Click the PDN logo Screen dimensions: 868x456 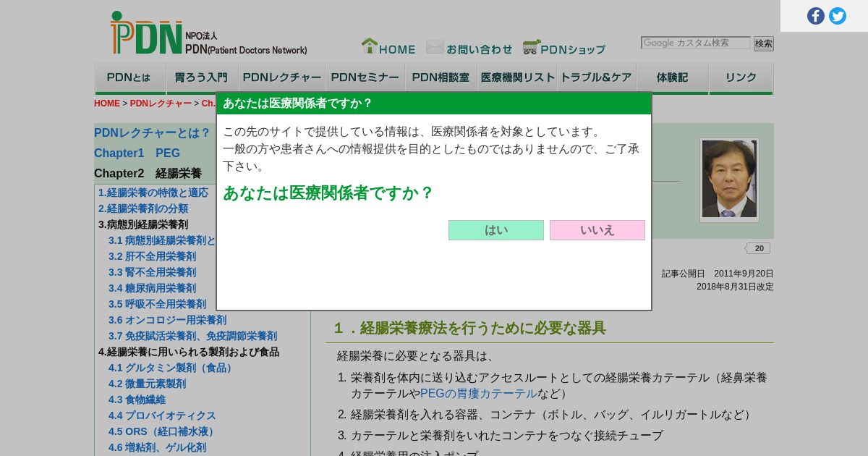(x=208, y=33)
